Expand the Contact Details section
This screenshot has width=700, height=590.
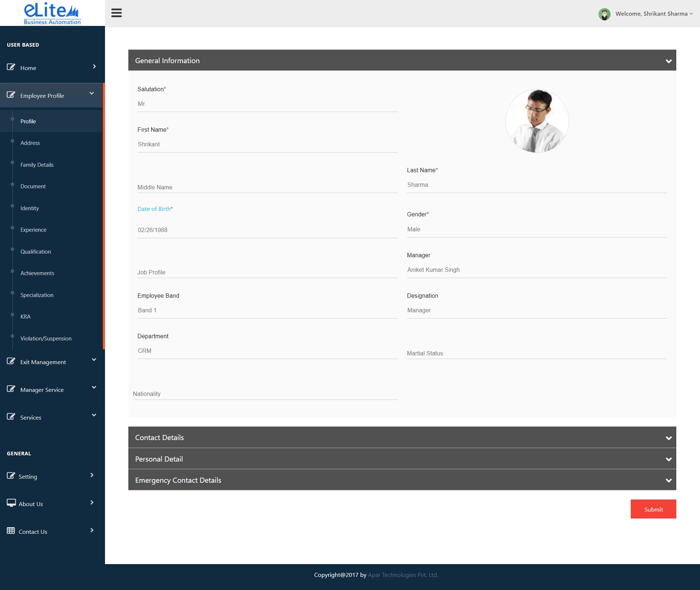[668, 438]
